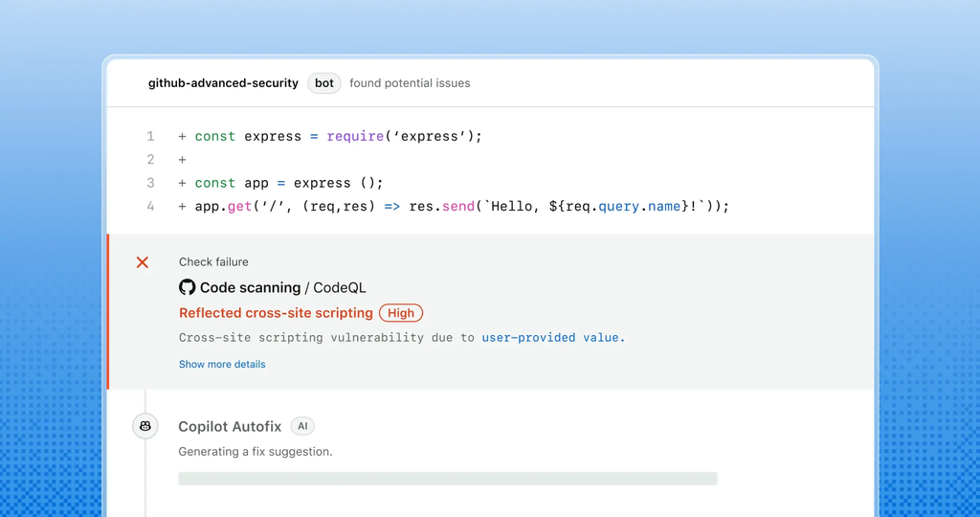Select line number 2 in the diff
The image size is (980, 517).
click(150, 160)
